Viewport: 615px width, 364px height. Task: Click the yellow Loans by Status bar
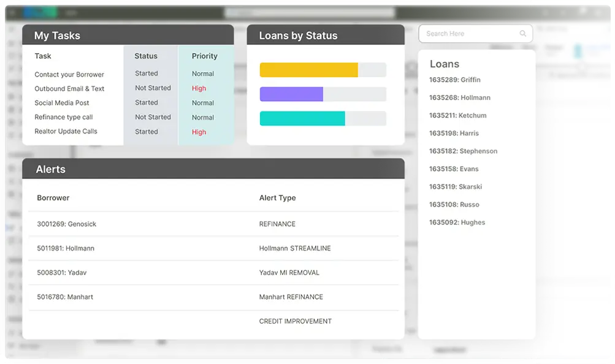308,70
